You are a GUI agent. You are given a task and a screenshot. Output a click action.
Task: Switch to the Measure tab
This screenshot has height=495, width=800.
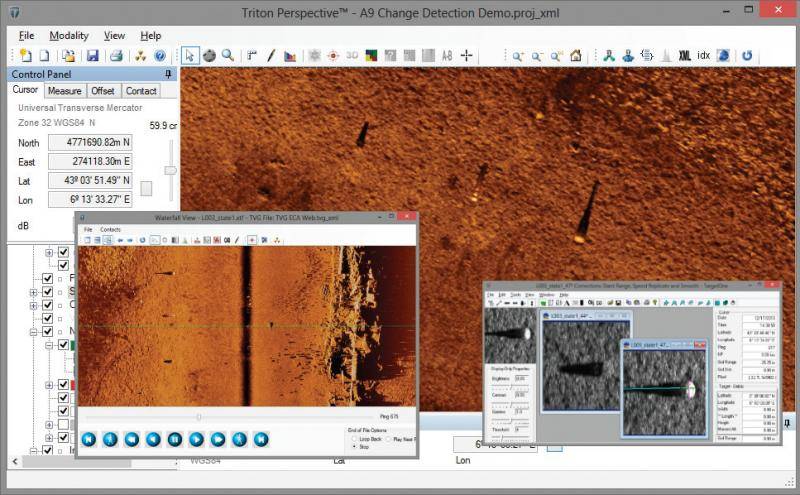pyautogui.click(x=64, y=91)
